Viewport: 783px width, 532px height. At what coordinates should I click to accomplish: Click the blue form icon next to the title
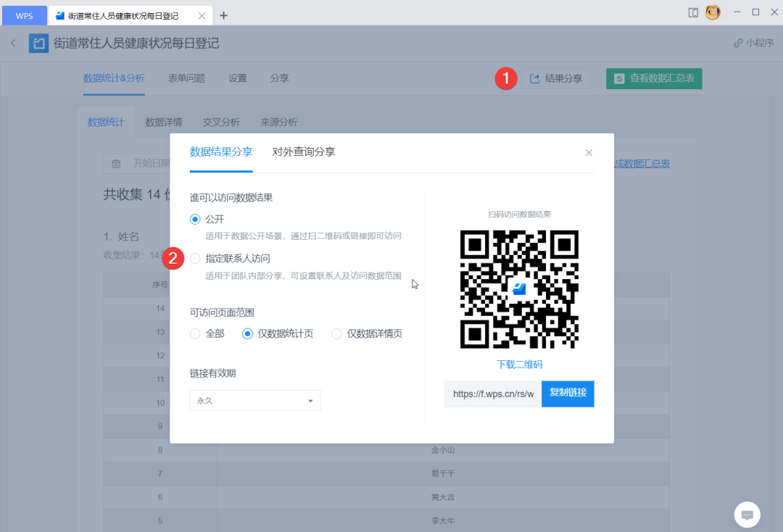[38, 43]
